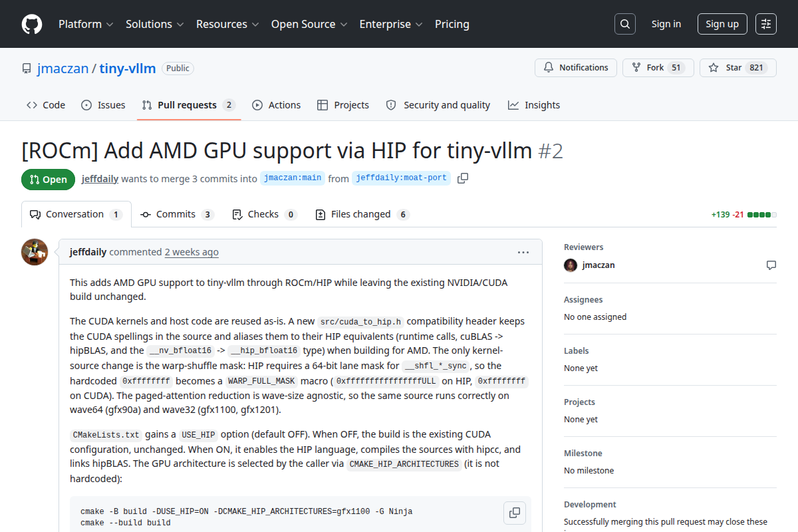
Task: Click the Fork button
Action: point(658,68)
